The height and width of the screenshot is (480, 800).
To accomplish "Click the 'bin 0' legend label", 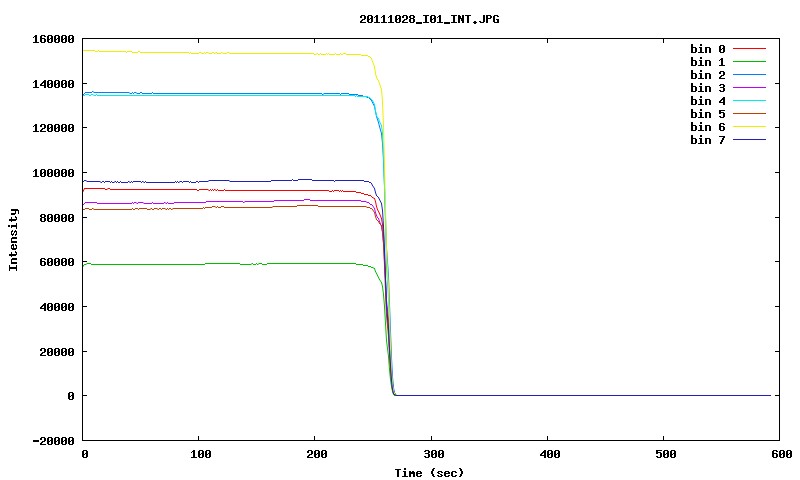I will [x=708, y=49].
